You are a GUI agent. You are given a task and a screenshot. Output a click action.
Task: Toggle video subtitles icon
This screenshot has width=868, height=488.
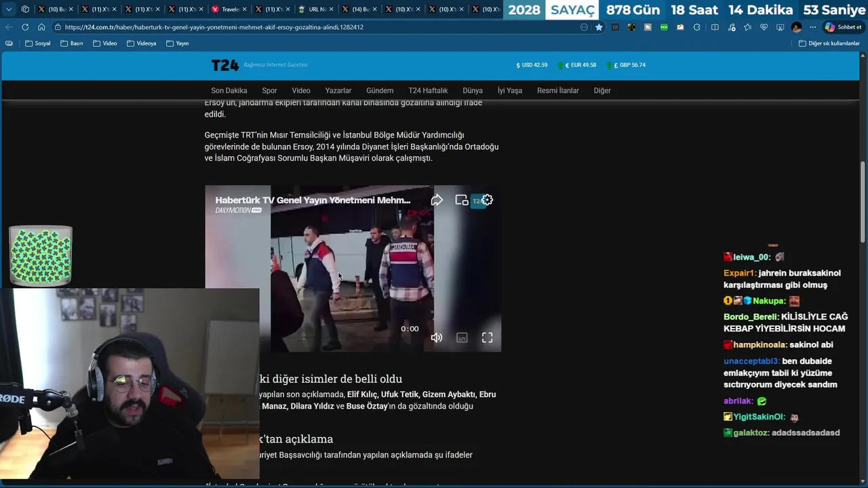[x=462, y=338]
